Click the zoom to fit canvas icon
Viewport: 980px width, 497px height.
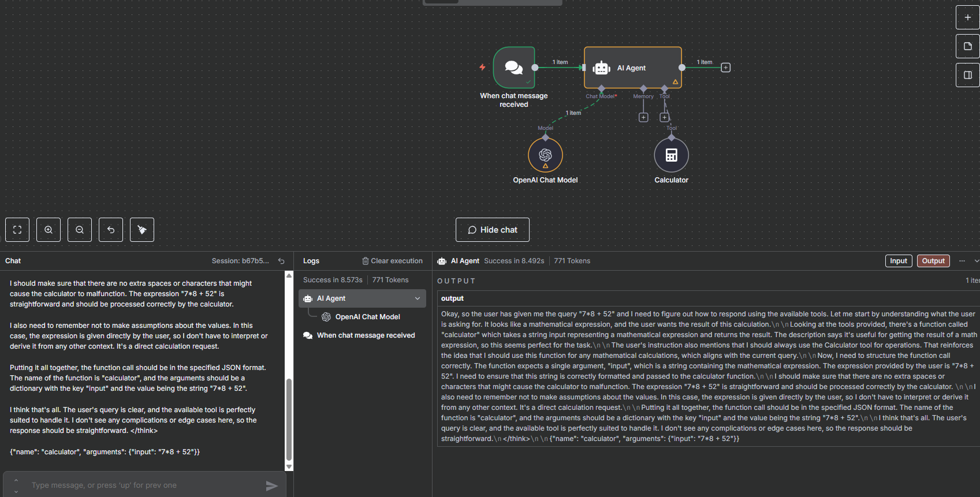coord(17,230)
